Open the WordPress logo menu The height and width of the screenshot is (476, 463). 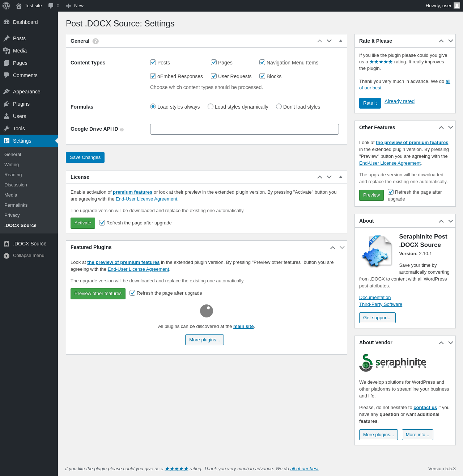click(x=6, y=6)
